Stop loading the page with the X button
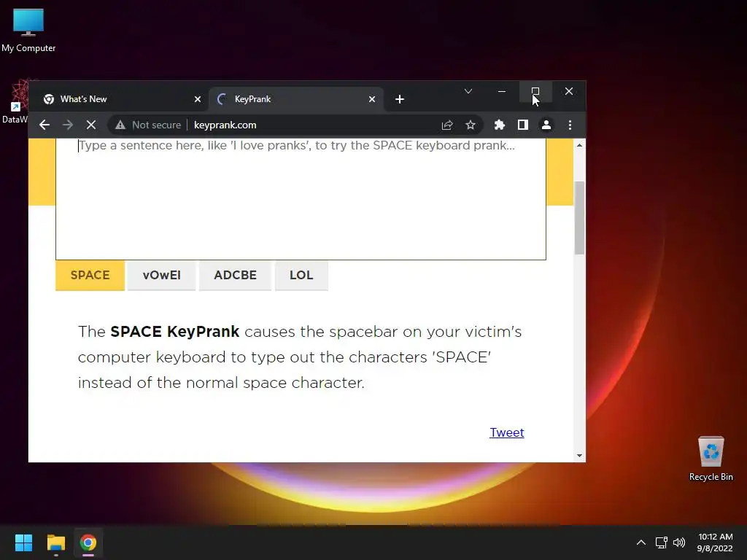The width and height of the screenshot is (747, 560). (x=91, y=125)
